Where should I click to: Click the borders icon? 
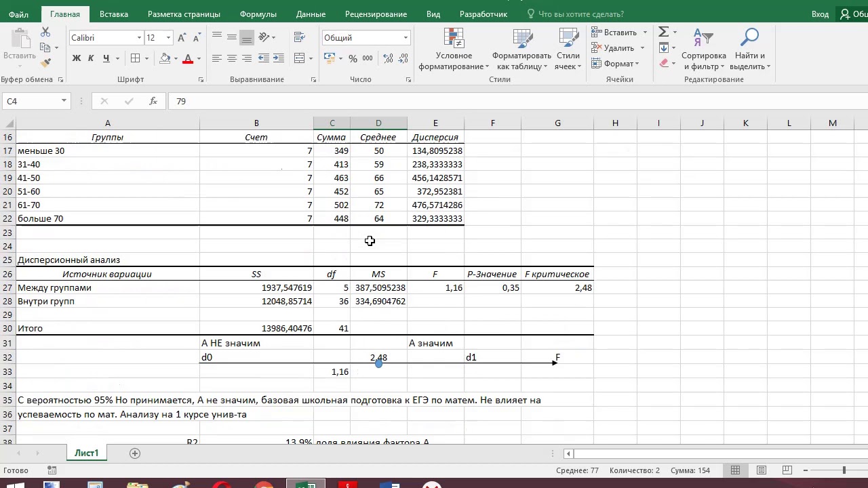tap(135, 58)
